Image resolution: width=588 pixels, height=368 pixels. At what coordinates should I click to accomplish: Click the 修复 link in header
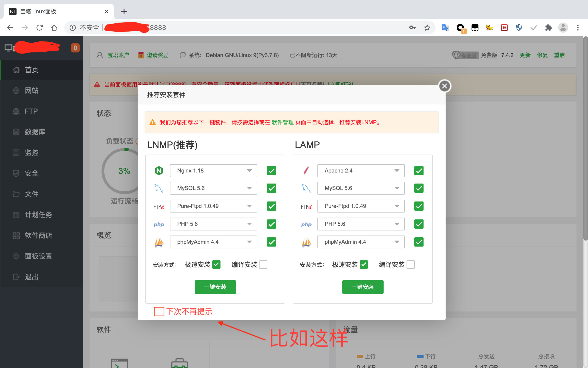coord(542,55)
